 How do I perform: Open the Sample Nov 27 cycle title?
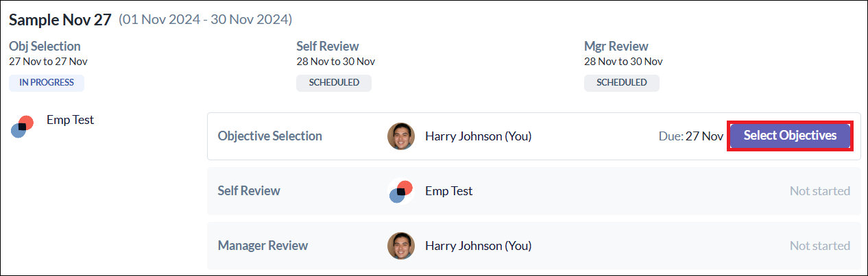pyautogui.click(x=60, y=20)
